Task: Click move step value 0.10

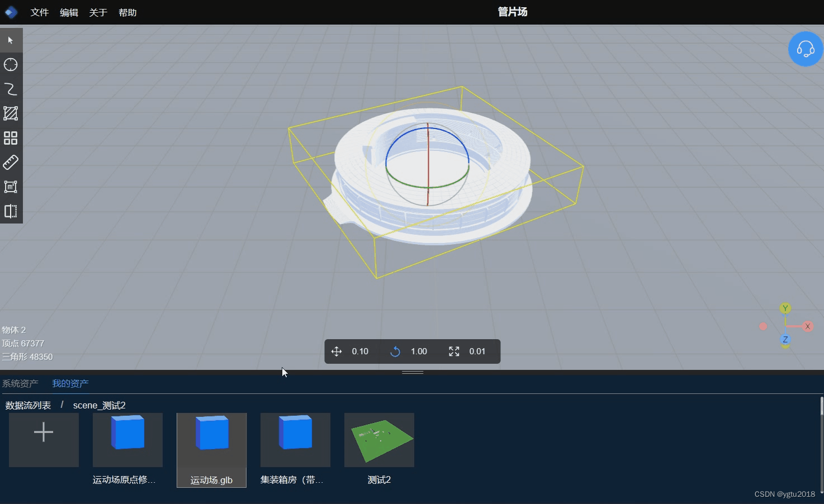Action: tap(360, 351)
